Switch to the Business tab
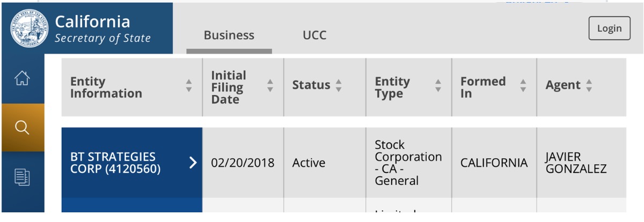Screen dimensions: 644x222 pyautogui.click(x=229, y=35)
